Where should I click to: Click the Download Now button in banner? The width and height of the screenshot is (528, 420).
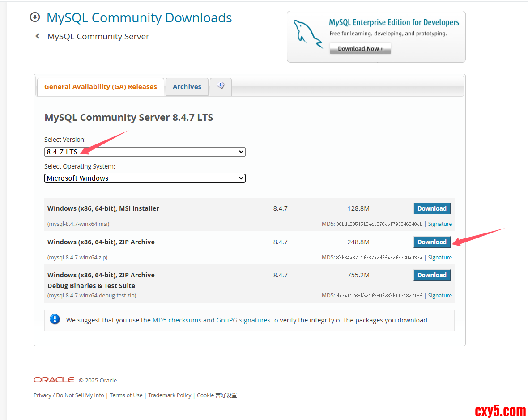(x=360, y=48)
